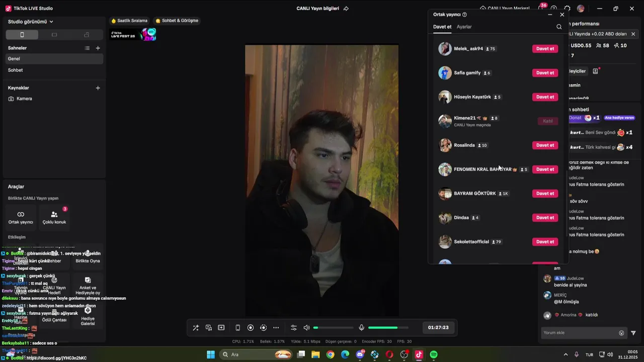This screenshot has height=362, width=644.
Task: Open the audio mixer sliders icon
Action: tap(294, 328)
